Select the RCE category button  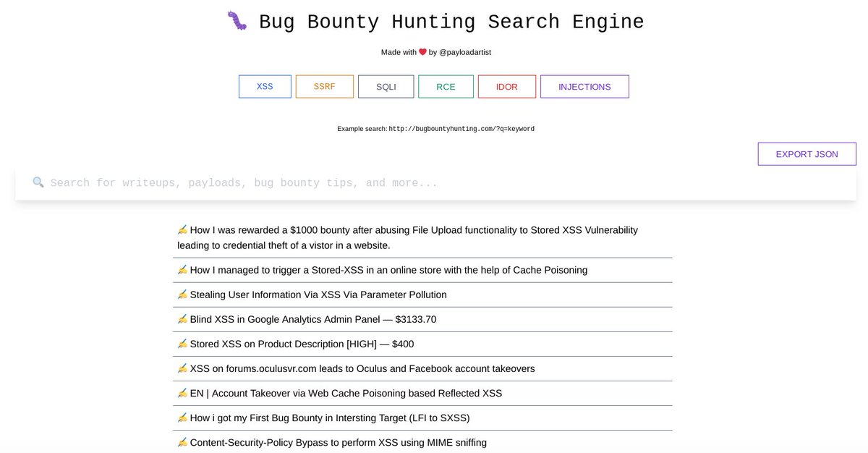pyautogui.click(x=446, y=87)
